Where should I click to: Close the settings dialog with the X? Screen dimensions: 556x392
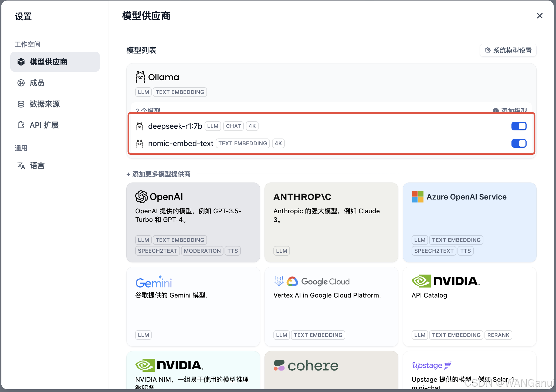(x=540, y=16)
